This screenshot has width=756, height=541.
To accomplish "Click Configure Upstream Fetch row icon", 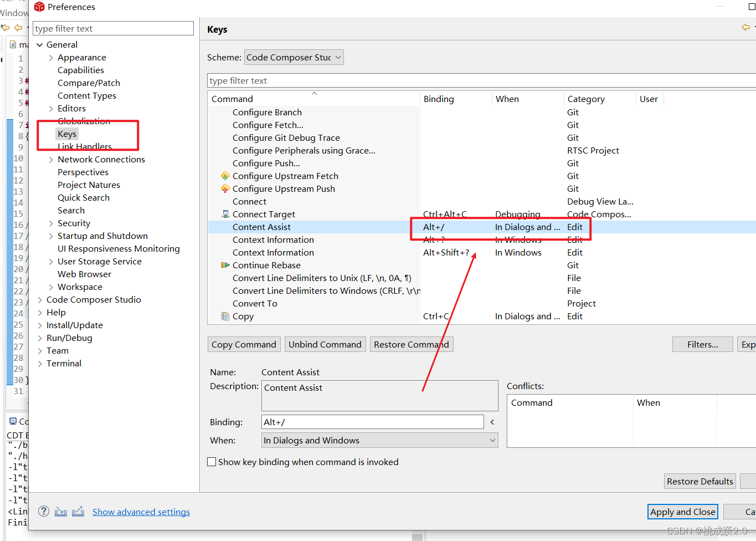I will 225,176.
